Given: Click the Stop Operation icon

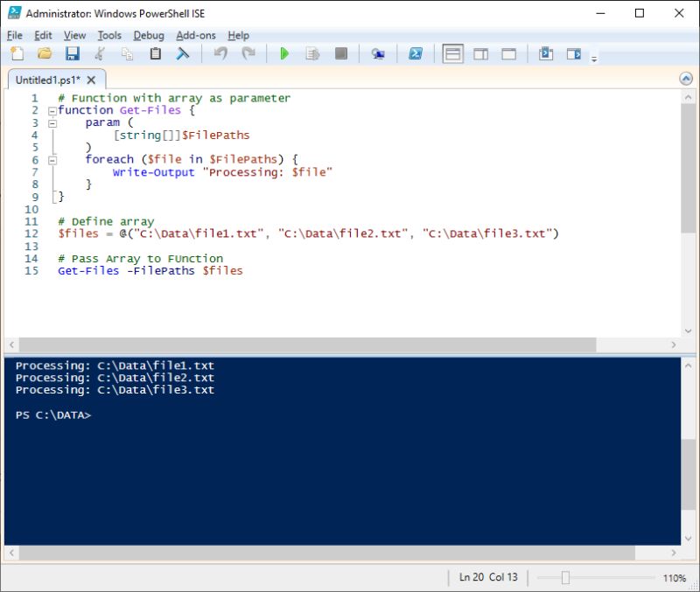Looking at the screenshot, I should pos(341,54).
